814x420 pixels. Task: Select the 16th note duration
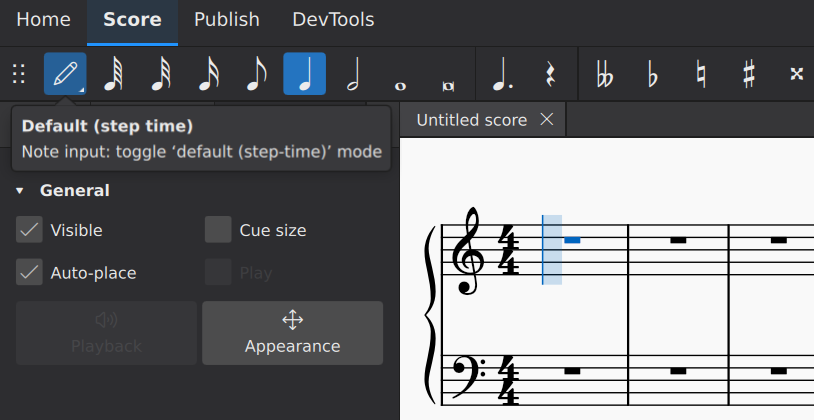pyautogui.click(x=209, y=74)
